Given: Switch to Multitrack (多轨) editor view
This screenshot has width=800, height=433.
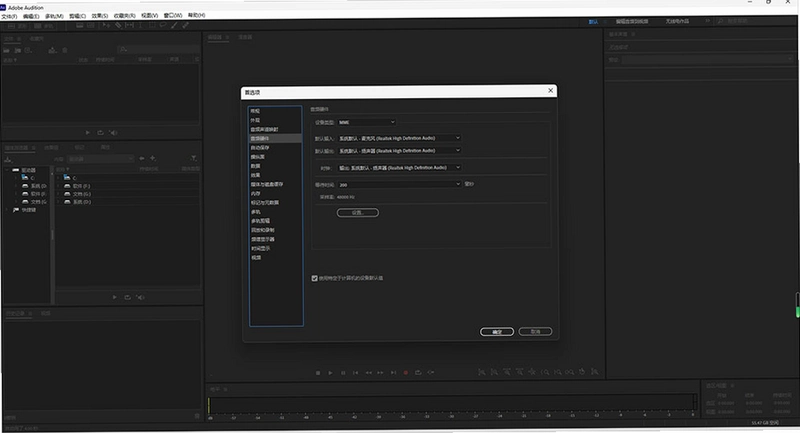Looking at the screenshot, I should coord(43,26).
